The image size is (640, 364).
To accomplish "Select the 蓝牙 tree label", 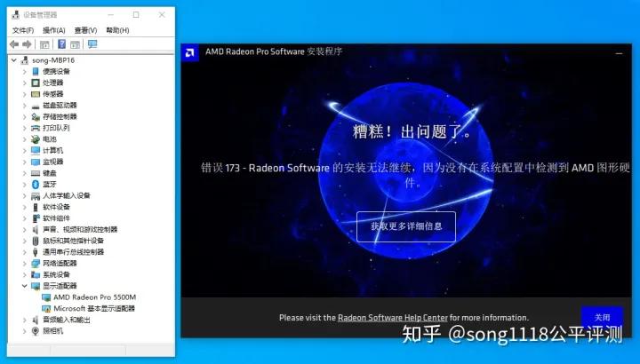I will pyautogui.click(x=50, y=185).
